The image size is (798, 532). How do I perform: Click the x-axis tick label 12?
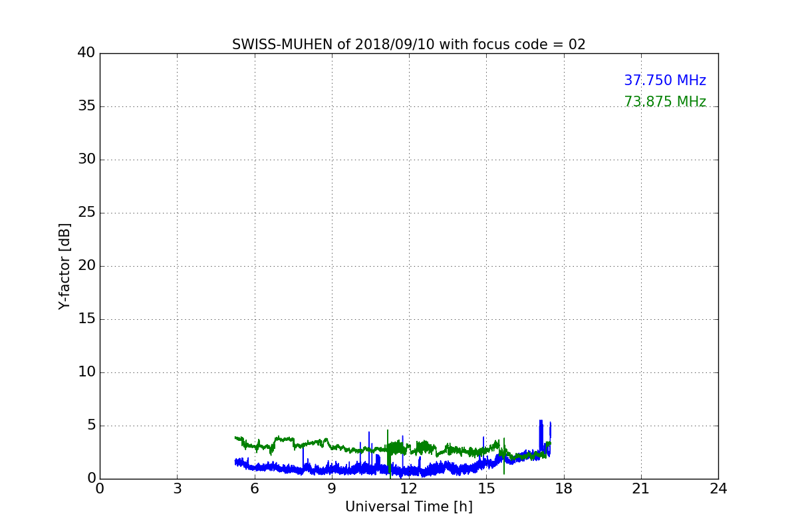point(408,489)
